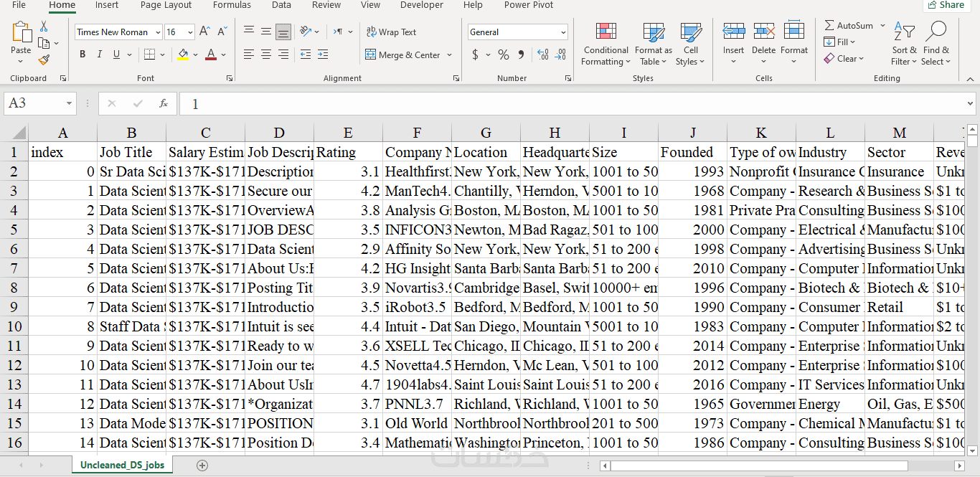Open Conditional Formatting menu
The width and height of the screenshot is (980, 477).
pos(606,43)
